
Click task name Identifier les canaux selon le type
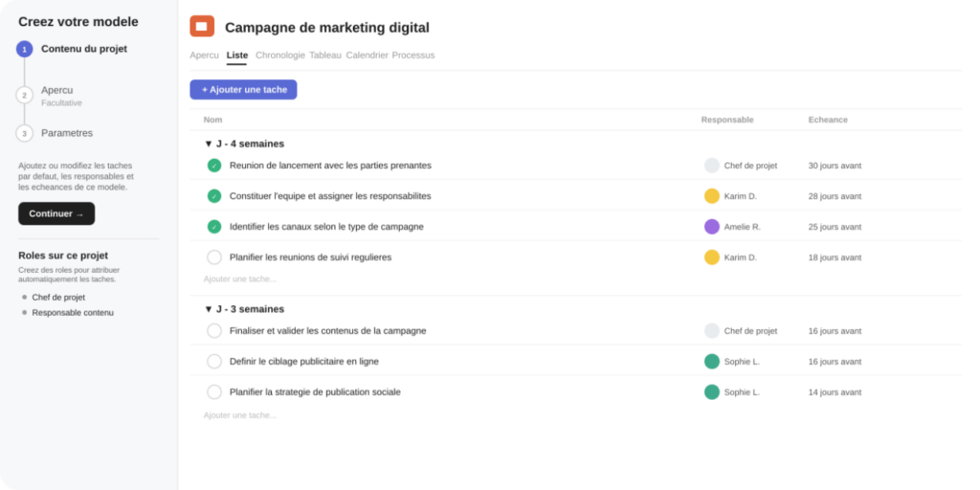point(327,227)
